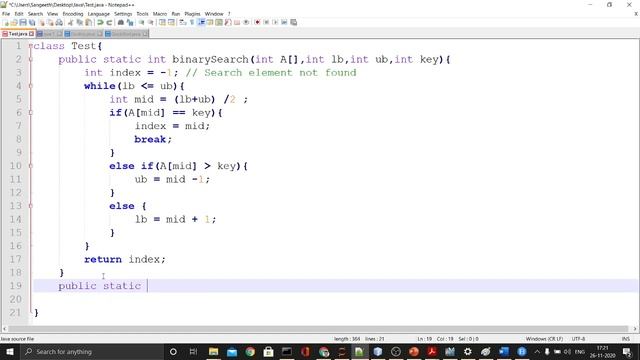Toggle INS insert mode in status bar
Image resolution: width=640 pixels, height=360 pixels.
(x=625, y=339)
